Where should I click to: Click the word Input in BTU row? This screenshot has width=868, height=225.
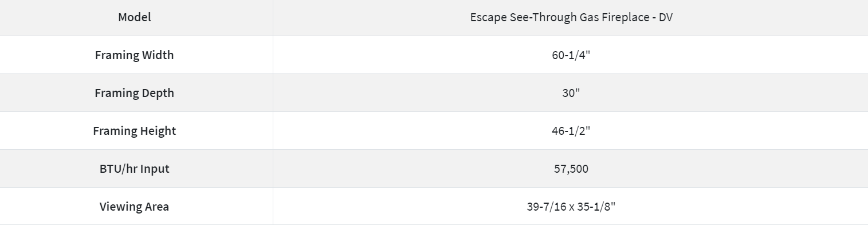click(155, 169)
